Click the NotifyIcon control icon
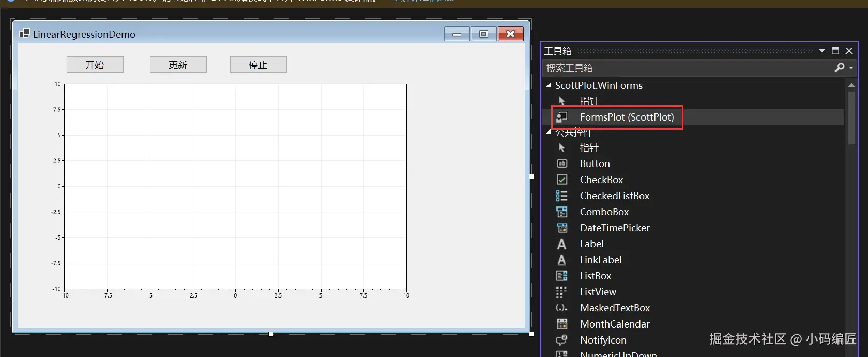Image resolution: width=868 pixels, height=357 pixels. click(562, 340)
